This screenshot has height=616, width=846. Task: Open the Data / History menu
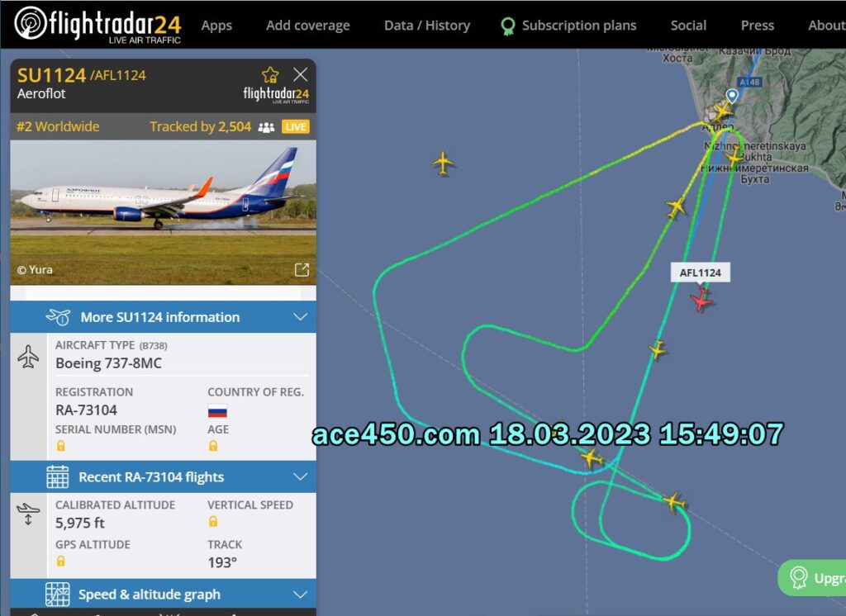[x=427, y=26]
